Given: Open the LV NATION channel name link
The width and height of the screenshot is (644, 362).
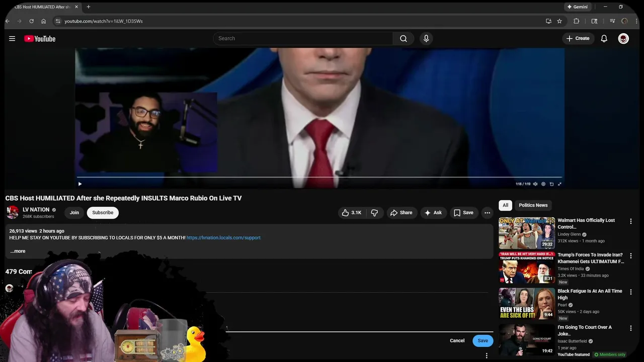Looking at the screenshot, I should point(36,210).
